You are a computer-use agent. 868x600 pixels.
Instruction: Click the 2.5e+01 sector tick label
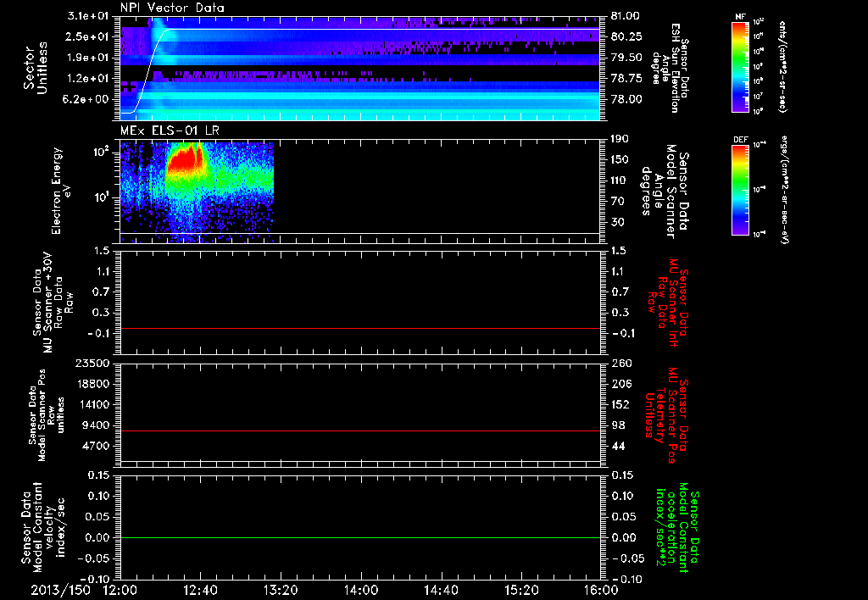tap(88, 36)
